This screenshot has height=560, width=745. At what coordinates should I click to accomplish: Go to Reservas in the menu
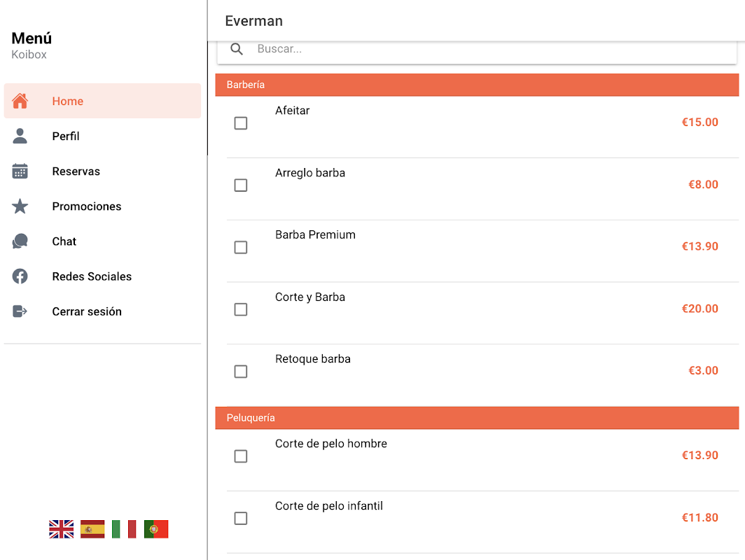(76, 171)
